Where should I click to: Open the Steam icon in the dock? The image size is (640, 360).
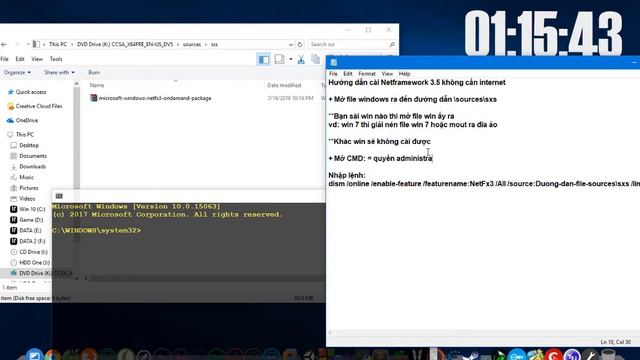[x=471, y=356]
